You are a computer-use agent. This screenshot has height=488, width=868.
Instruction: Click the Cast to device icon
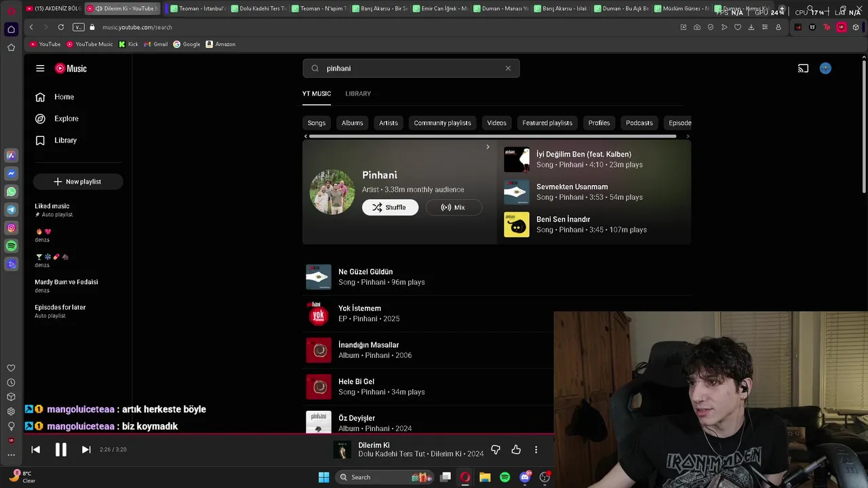coord(804,68)
